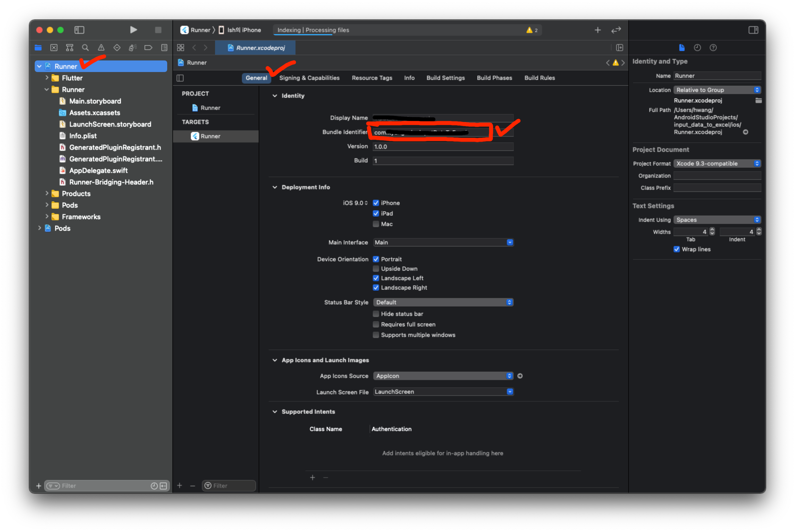This screenshot has height=532, width=795.
Task: Select AppDelegate.swift in navigator
Action: 98,170
